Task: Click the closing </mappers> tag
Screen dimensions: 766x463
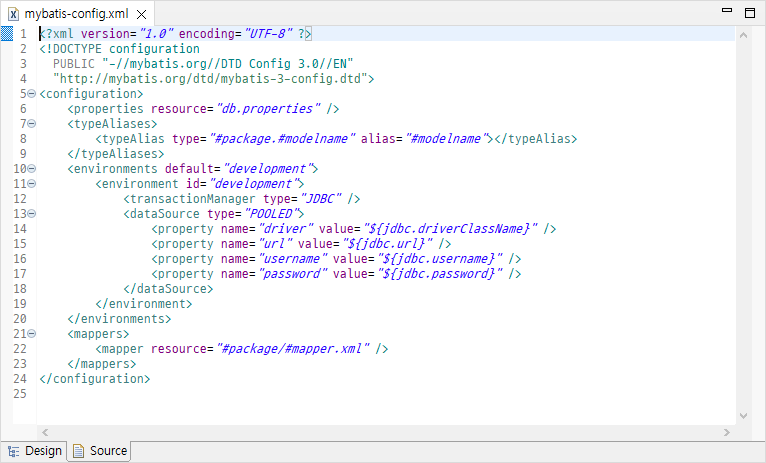Action: tap(102, 364)
